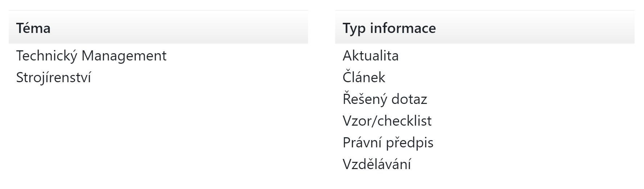Select the Typ informace panel heading
644x189 pixels.
click(x=389, y=28)
